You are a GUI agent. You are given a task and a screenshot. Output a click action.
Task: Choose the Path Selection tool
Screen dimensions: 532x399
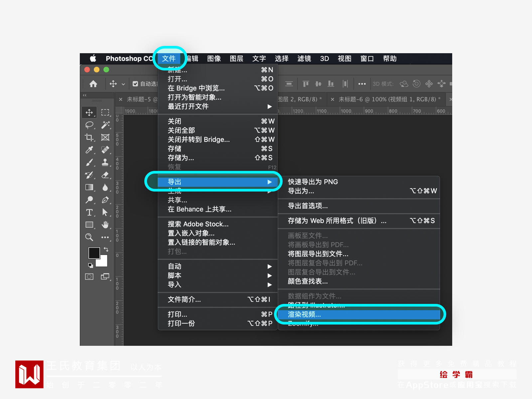[x=105, y=212]
